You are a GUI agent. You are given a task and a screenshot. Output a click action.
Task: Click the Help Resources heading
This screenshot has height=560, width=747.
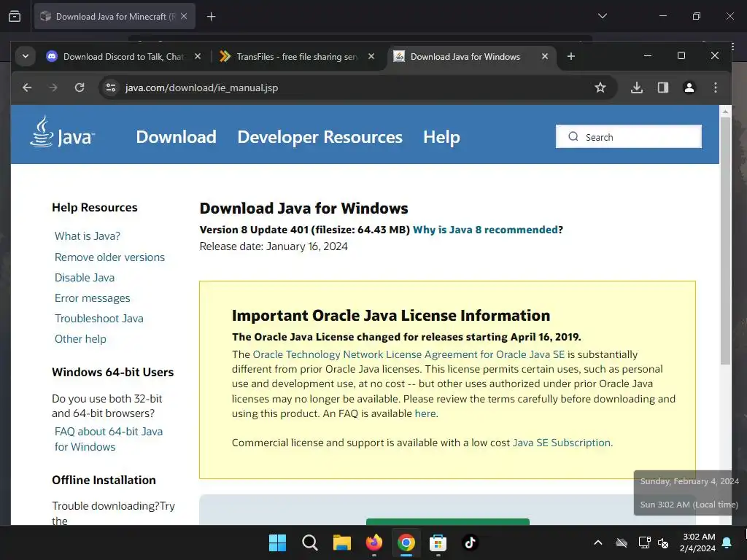(94, 208)
